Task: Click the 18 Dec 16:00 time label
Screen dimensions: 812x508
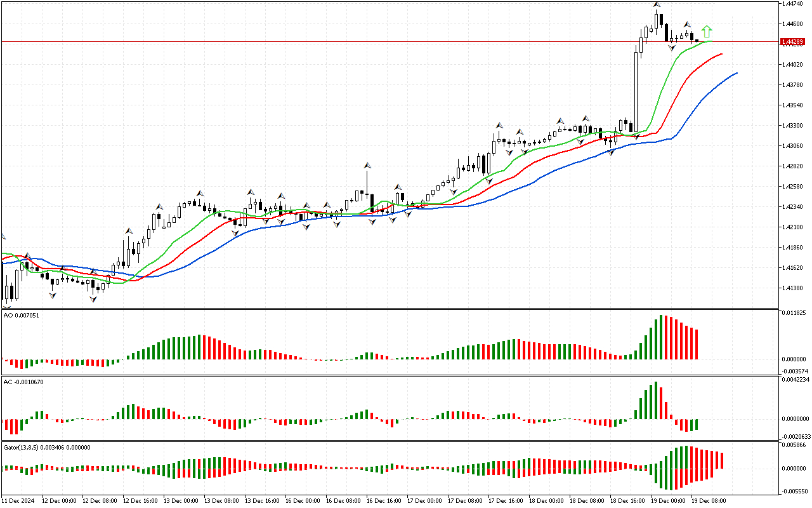Action: click(x=627, y=501)
